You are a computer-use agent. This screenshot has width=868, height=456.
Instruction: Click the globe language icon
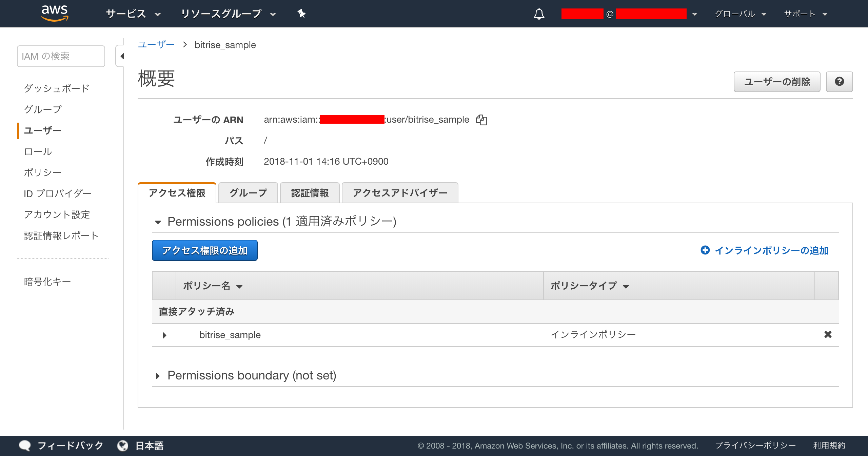point(123,445)
